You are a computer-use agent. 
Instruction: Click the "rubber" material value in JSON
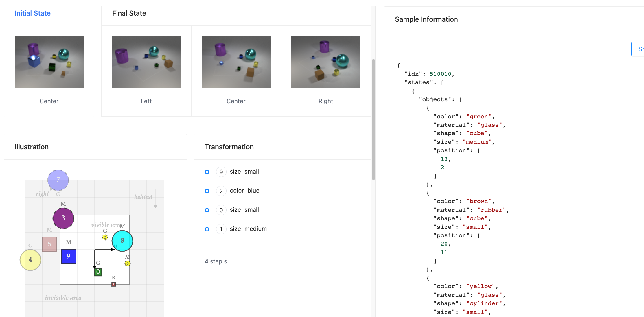point(491,210)
